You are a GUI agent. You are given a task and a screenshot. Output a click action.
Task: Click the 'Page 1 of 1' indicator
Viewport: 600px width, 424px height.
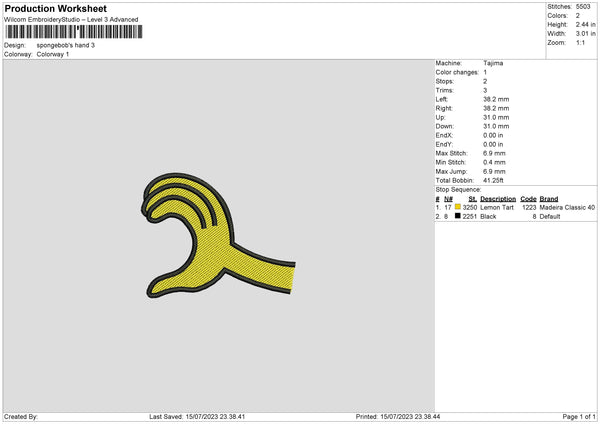(579, 417)
